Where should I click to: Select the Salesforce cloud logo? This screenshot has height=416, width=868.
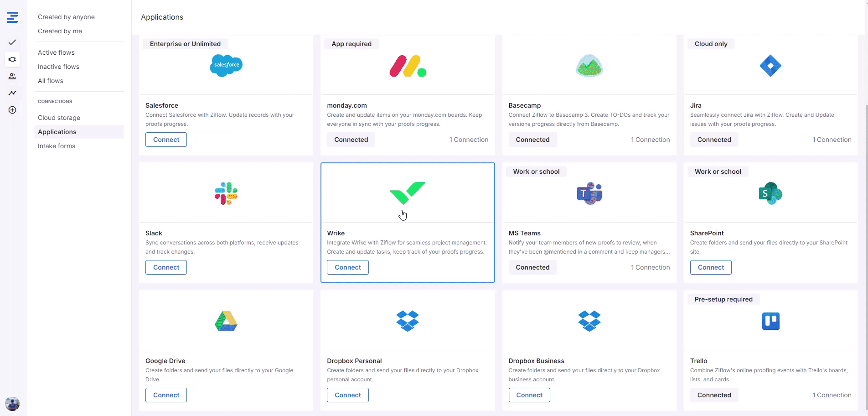click(x=226, y=66)
